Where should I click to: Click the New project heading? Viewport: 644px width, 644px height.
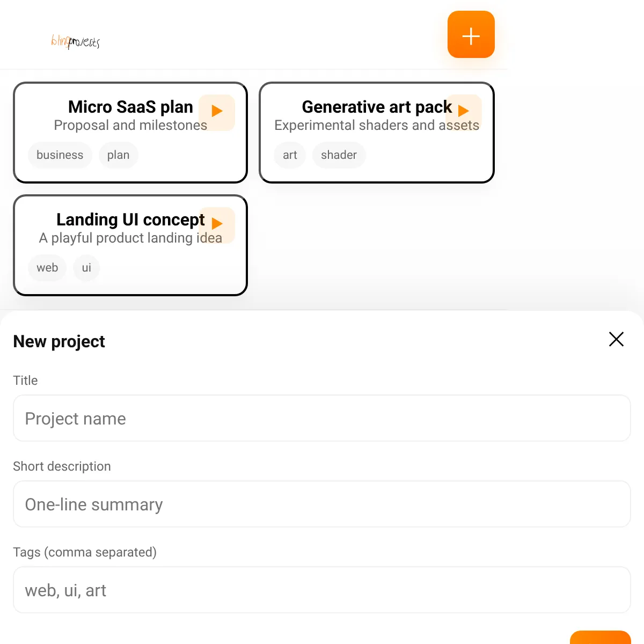pos(59,341)
